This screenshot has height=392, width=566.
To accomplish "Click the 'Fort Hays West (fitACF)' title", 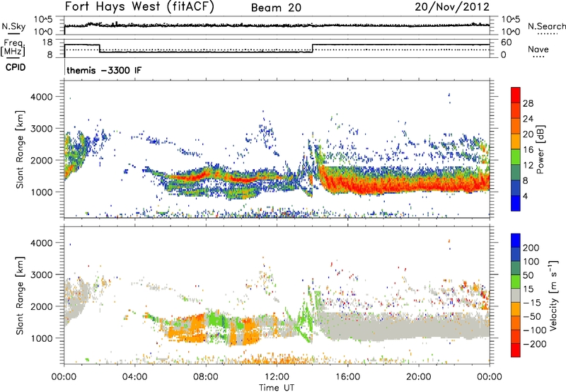I will pos(139,7).
